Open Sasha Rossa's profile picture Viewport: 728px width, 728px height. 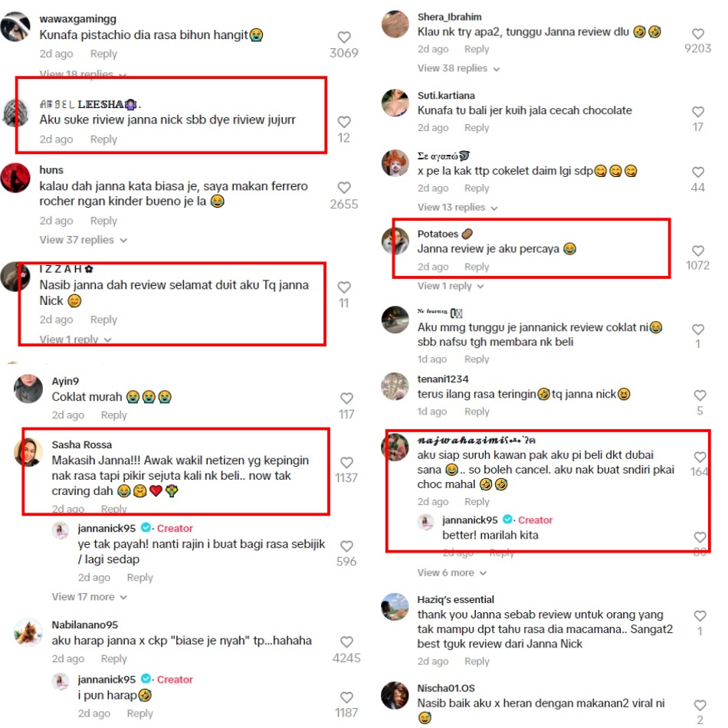28,452
